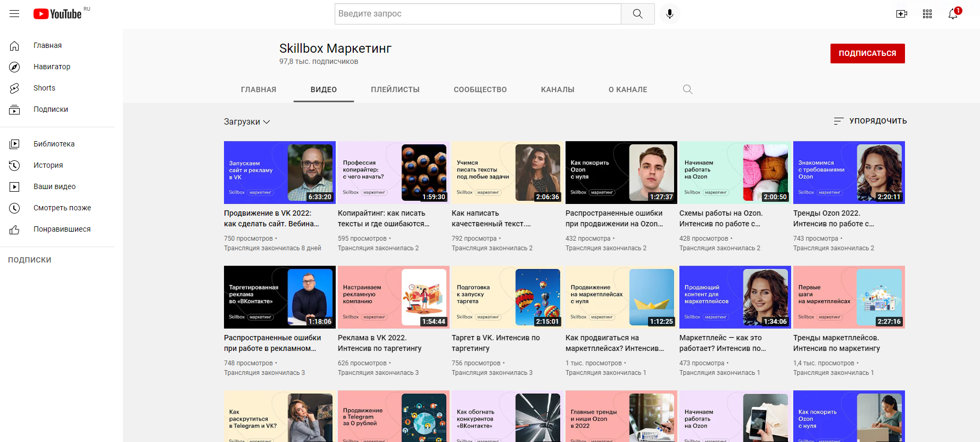Click the Shorts icon in sidebar
Screen dimensions: 980x442
(14, 88)
